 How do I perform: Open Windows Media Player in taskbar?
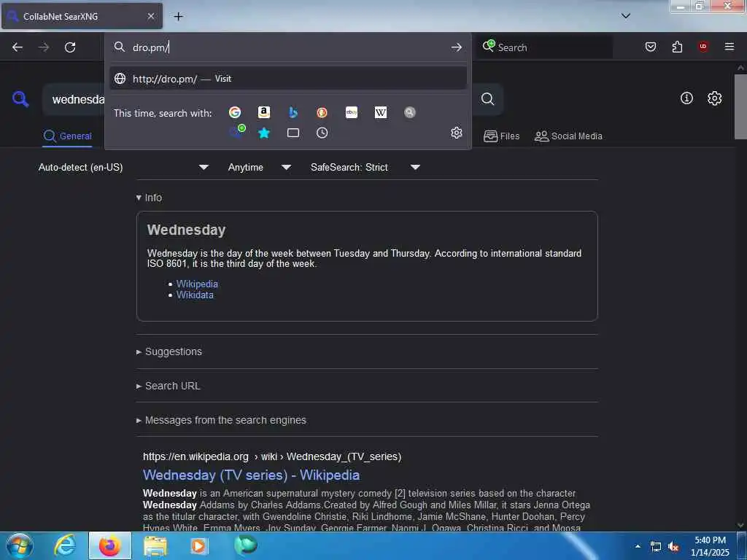(199, 545)
